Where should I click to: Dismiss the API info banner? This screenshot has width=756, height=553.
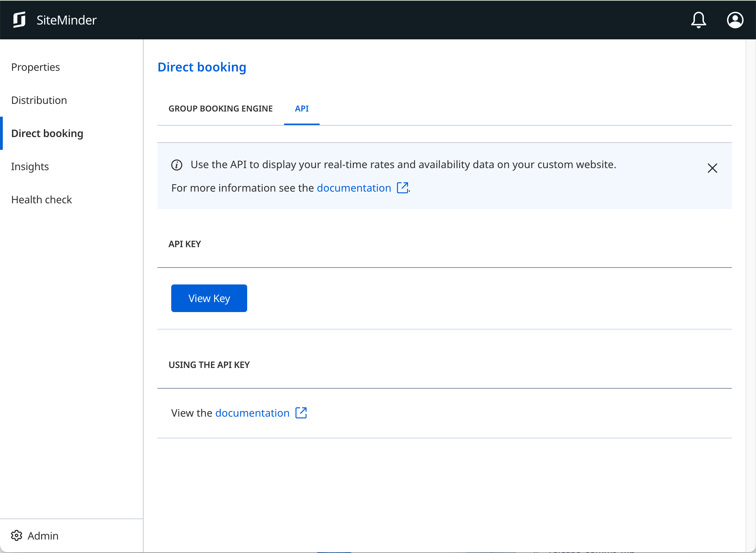712,168
